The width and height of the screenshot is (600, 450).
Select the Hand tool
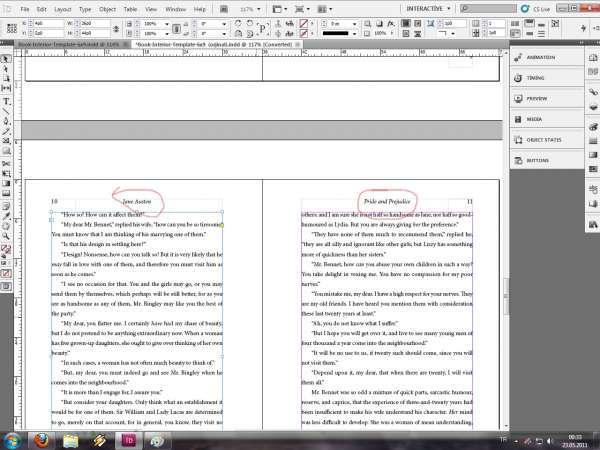point(6,226)
